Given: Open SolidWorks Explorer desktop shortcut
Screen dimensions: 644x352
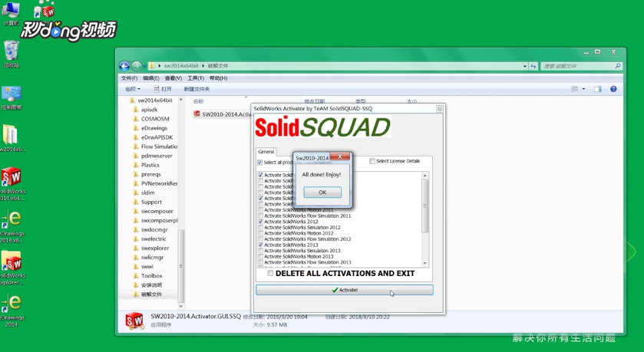Looking at the screenshot, I should [x=12, y=268].
